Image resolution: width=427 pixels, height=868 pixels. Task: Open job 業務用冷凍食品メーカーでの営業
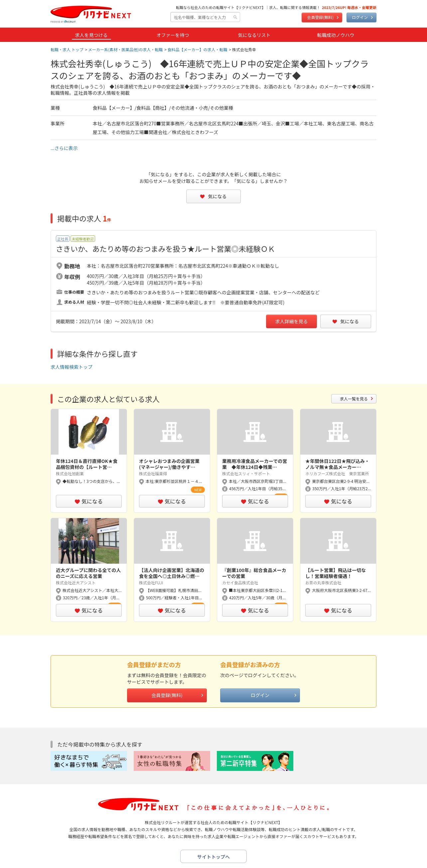[254, 464]
